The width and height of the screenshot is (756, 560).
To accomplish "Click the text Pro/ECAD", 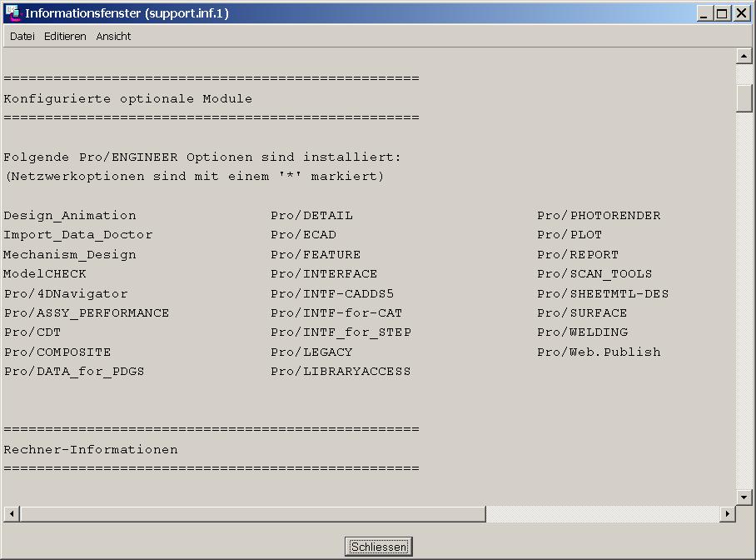I will pyautogui.click(x=304, y=235).
